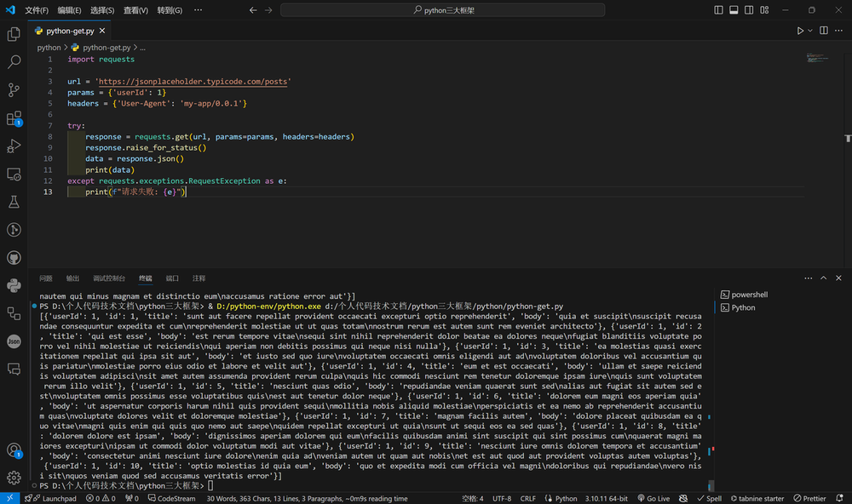Open the Testing flask icon
This screenshot has width=852, height=504.
pyautogui.click(x=14, y=202)
